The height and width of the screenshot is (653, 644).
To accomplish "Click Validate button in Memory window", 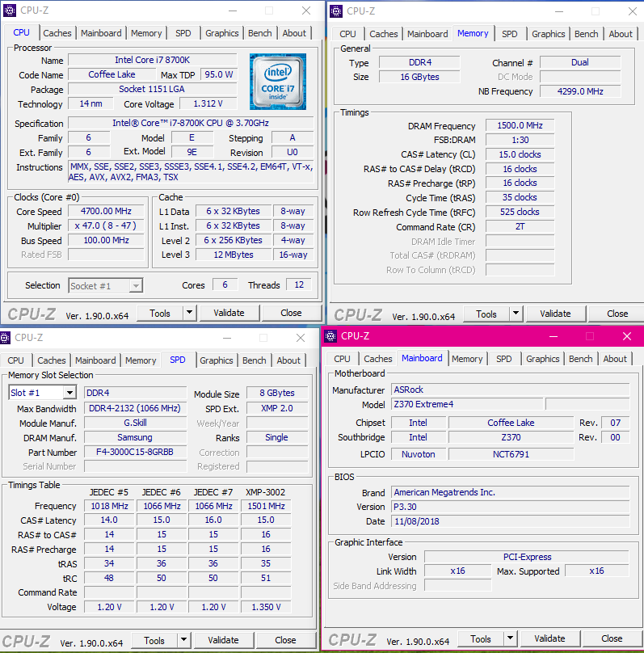I will pyautogui.click(x=555, y=314).
